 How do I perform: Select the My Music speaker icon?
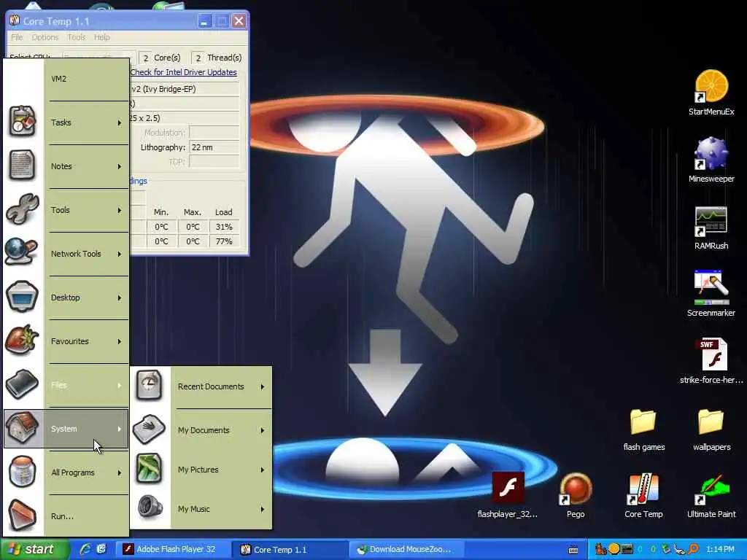click(149, 507)
